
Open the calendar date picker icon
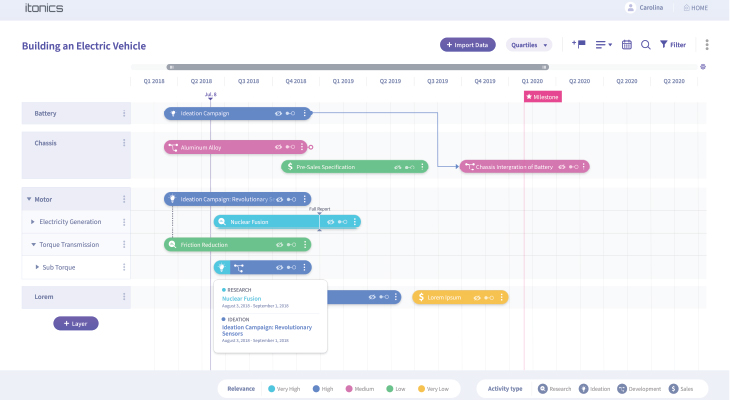(x=627, y=45)
